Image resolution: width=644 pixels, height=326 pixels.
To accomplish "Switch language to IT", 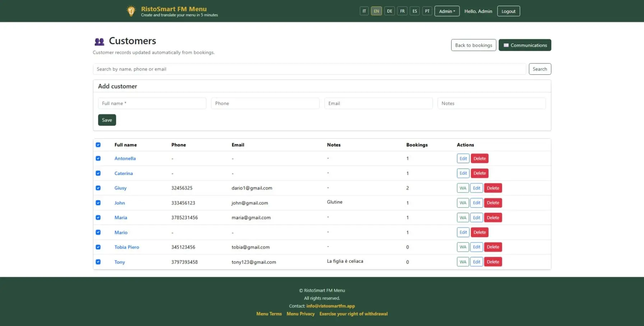I will click(364, 11).
